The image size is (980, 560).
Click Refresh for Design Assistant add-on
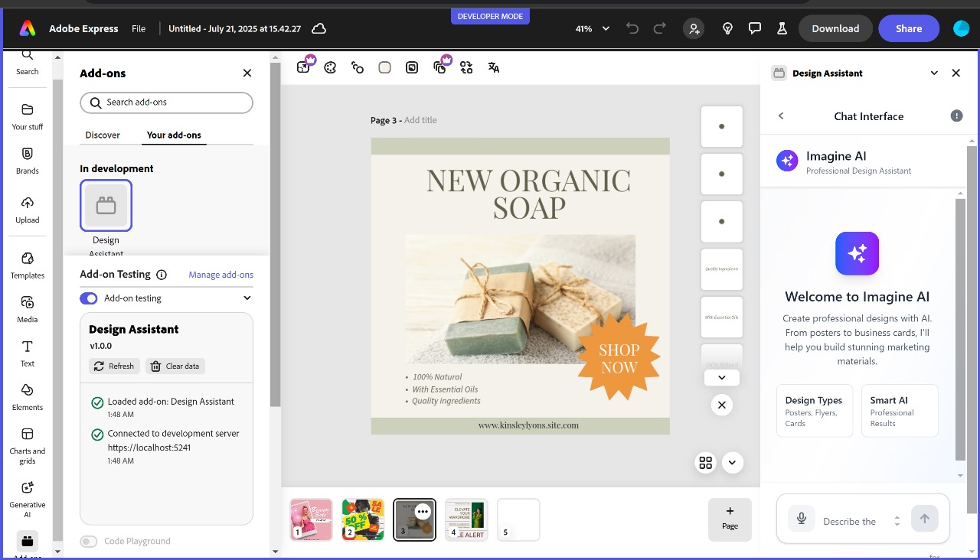tap(114, 366)
